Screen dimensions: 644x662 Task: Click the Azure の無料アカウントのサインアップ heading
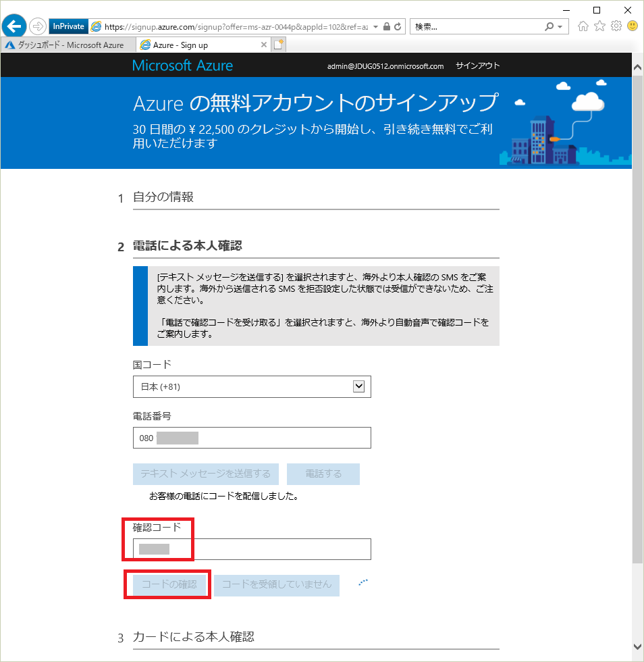point(316,103)
